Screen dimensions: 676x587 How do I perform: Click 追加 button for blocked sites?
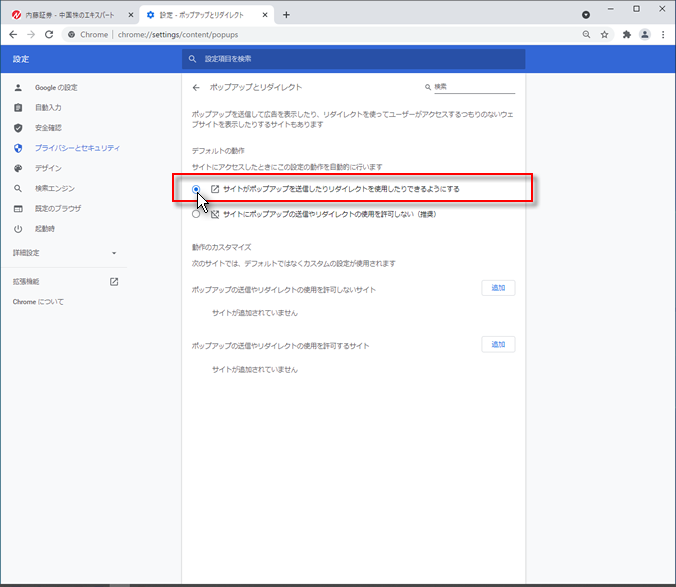[x=498, y=288]
